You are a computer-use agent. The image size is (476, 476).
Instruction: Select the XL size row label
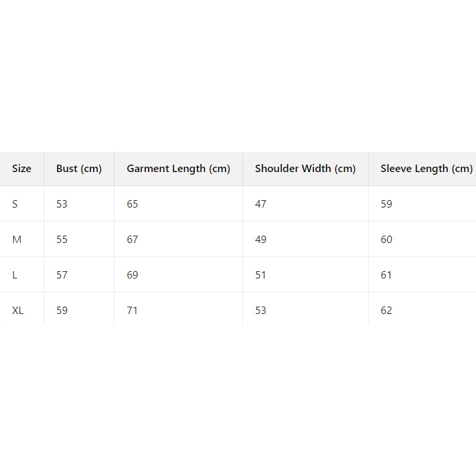[18, 311]
